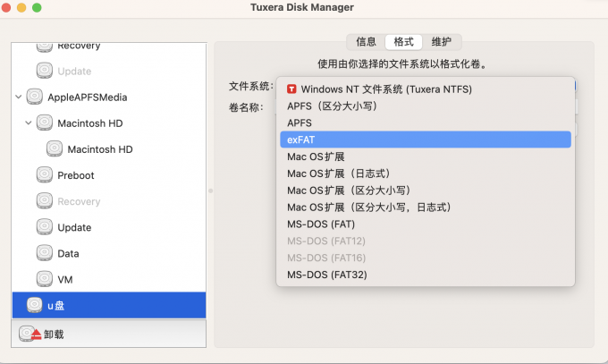Collapse the Macintosh HD container chevron
This screenshot has width=608, height=364.
pyautogui.click(x=29, y=123)
